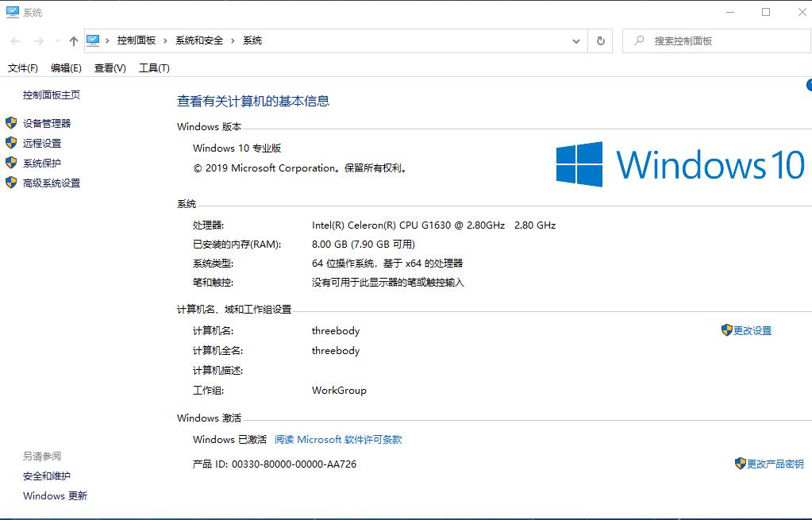Click shield icon beside 高级系统设置
This screenshot has width=812, height=520.
(x=11, y=183)
